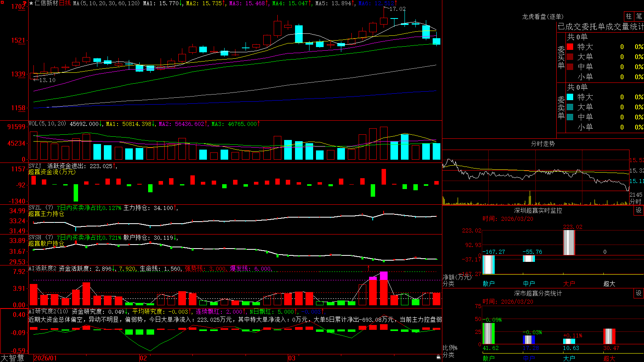Screen dimensions: 644x362
Task: Click the 龙虎看盘(逐单) panel title
Action: pyautogui.click(x=543, y=16)
